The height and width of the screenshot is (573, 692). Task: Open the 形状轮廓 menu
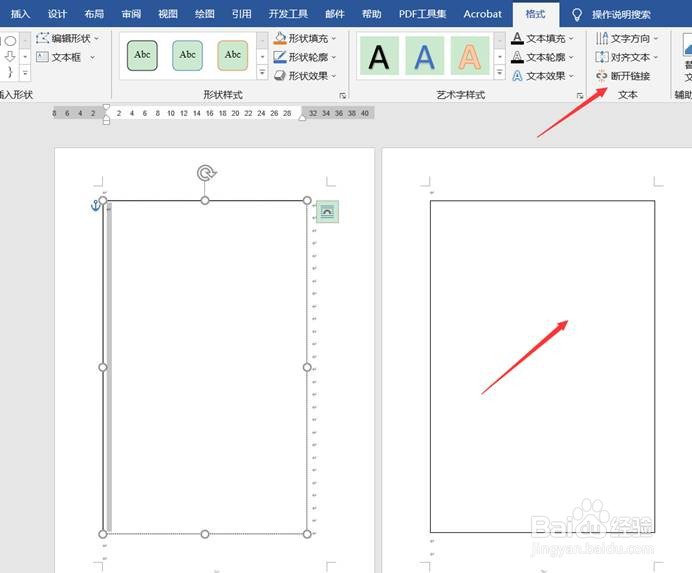click(x=305, y=57)
